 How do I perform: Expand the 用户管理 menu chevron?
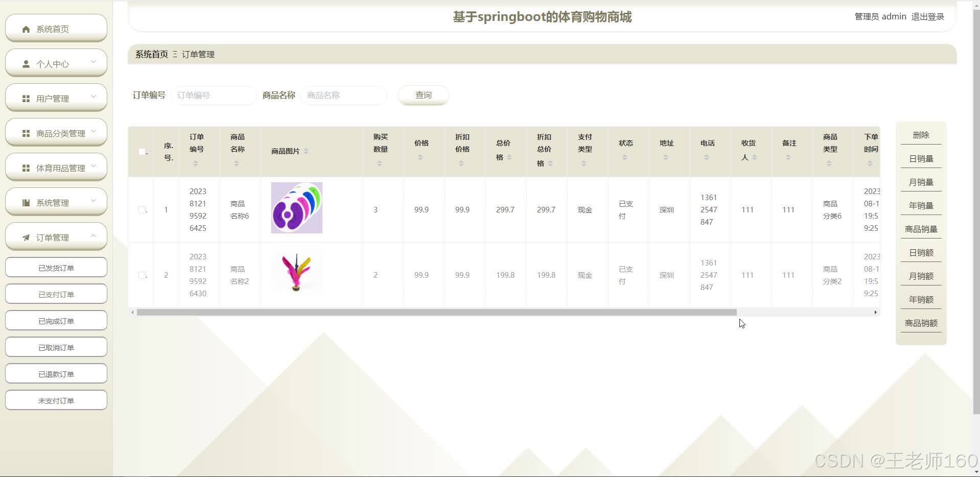(94, 97)
